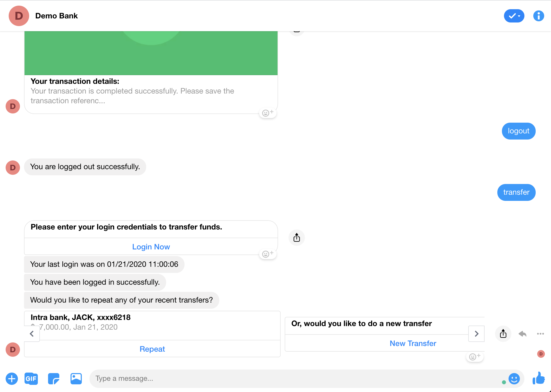The height and width of the screenshot is (392, 551).
Task: Click 'Or, would you like to do a new transfer'
Action: (x=362, y=324)
